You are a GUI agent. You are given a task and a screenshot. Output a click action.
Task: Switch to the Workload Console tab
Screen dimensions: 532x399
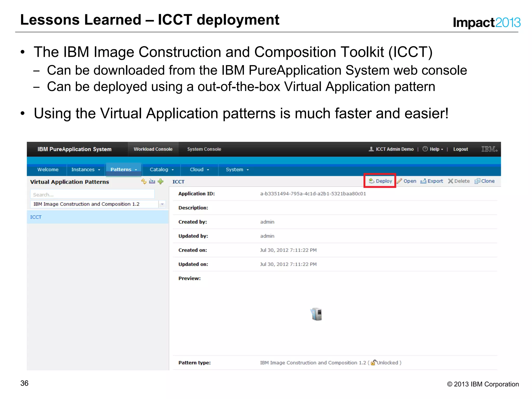153,149
